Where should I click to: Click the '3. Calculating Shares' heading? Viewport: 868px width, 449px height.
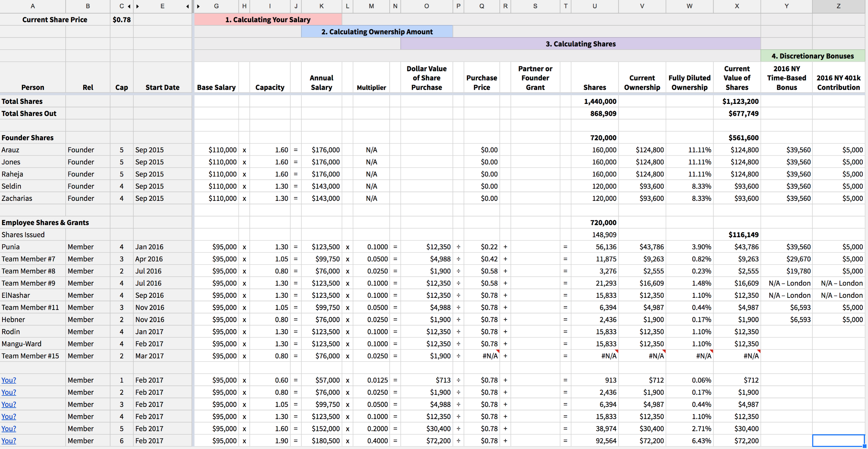581,44
